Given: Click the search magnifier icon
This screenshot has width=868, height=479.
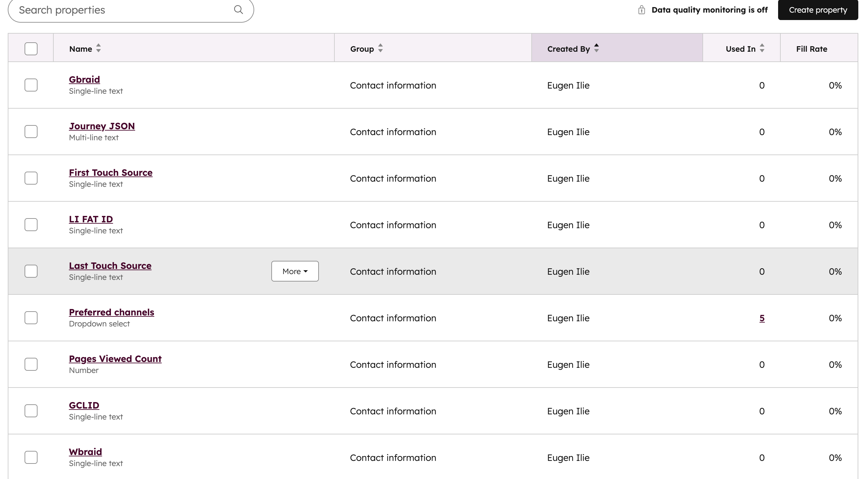Looking at the screenshot, I should click(238, 10).
